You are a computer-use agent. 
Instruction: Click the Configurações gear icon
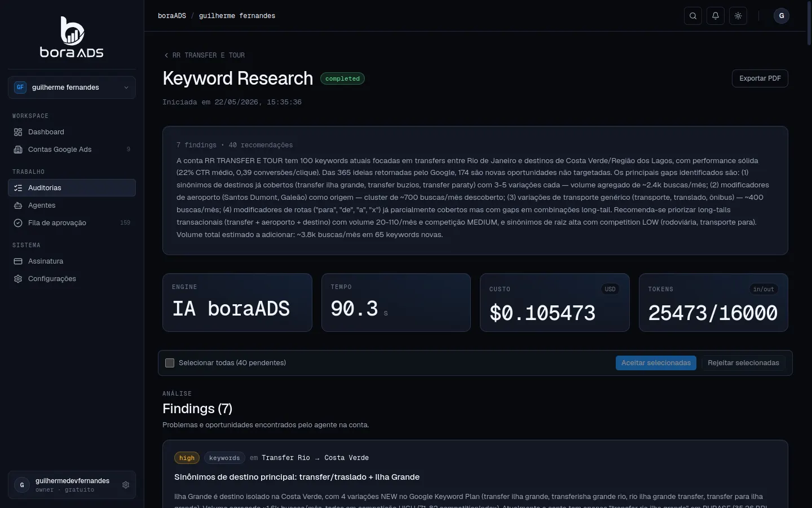[x=18, y=279]
